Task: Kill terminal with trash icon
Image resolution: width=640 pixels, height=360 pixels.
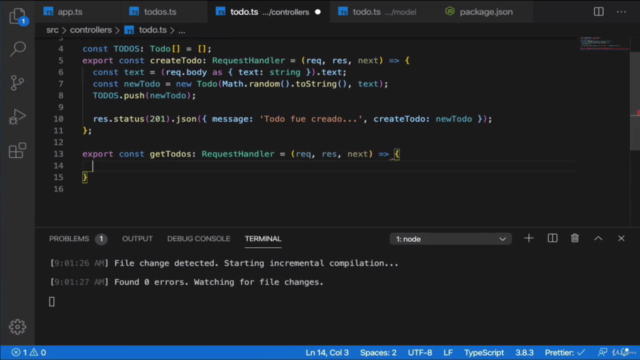Action: [x=575, y=238]
